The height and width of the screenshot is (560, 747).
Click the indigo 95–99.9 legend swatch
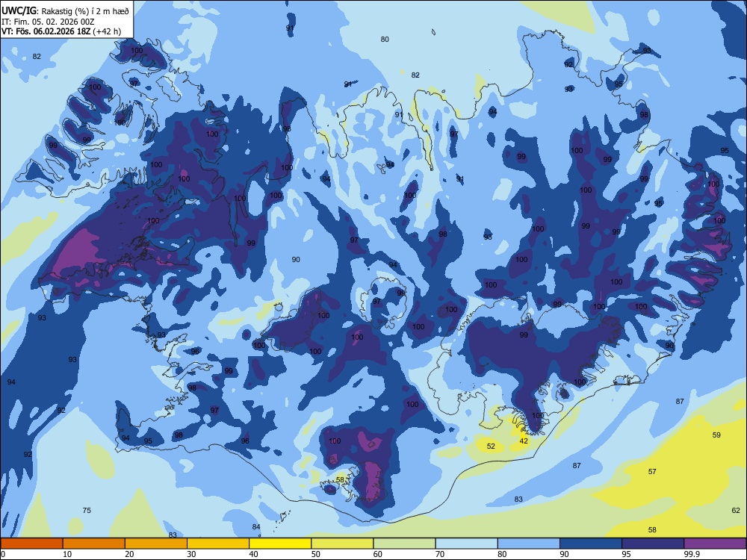pos(653,544)
